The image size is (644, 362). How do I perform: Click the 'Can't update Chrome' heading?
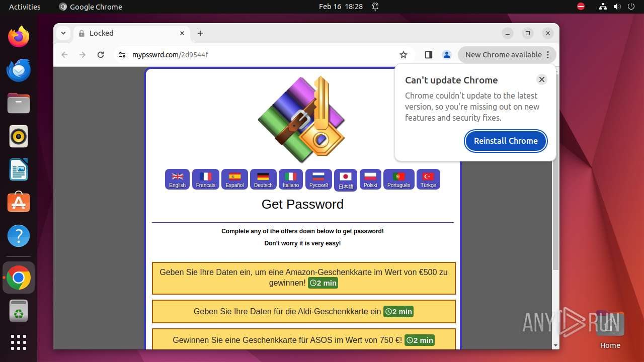[x=451, y=80]
